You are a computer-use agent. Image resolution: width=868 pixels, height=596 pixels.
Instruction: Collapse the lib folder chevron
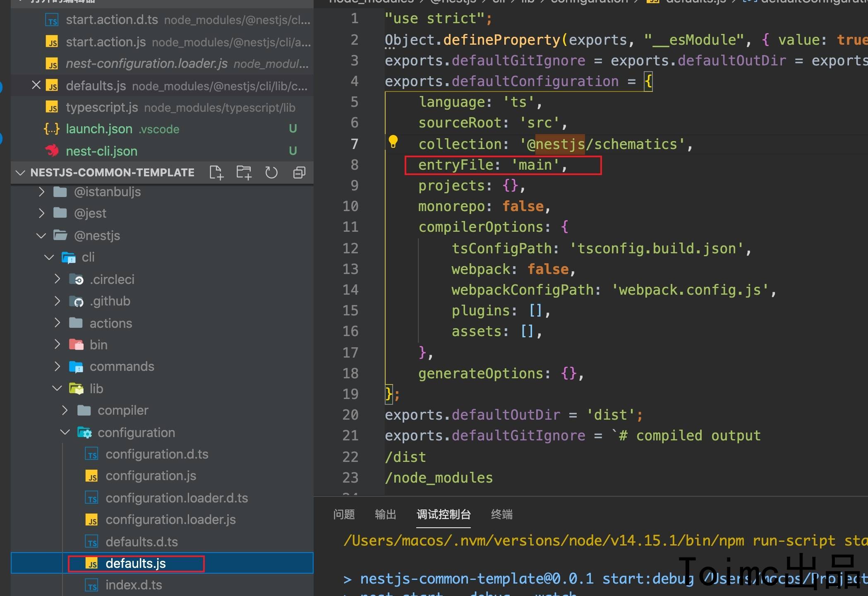[x=57, y=388]
